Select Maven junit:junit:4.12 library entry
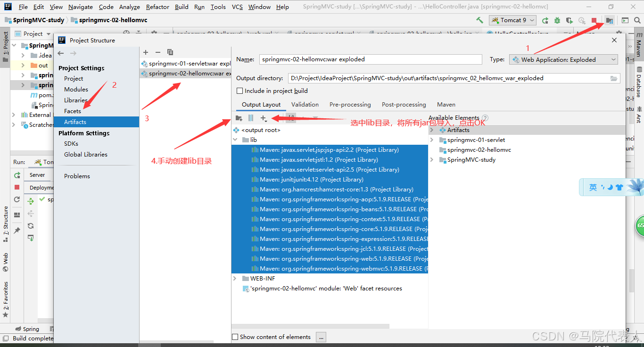The image size is (644, 347). (311, 180)
